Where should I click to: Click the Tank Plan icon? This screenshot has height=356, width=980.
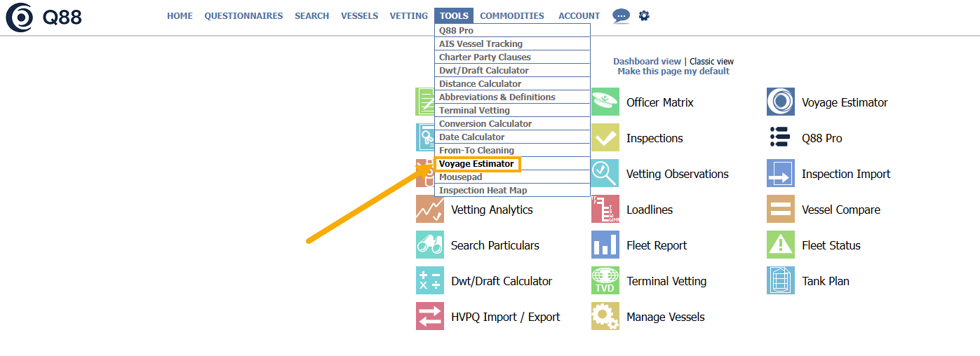pyautogui.click(x=780, y=281)
